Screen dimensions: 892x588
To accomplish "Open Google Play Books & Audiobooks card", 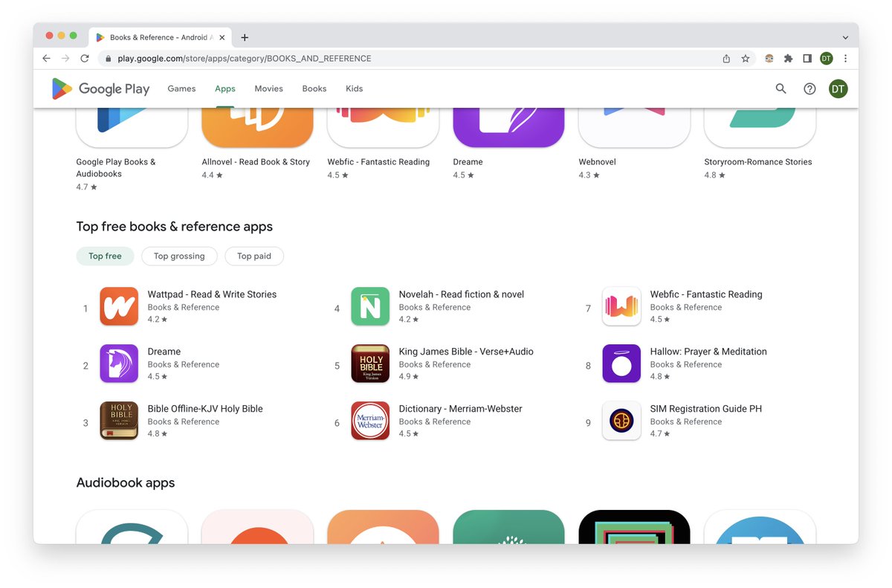I will point(132,149).
